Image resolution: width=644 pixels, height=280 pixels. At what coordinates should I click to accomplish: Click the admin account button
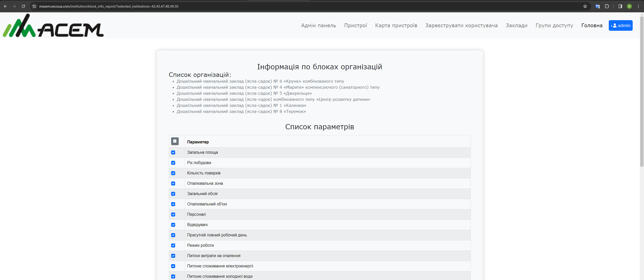pos(621,25)
